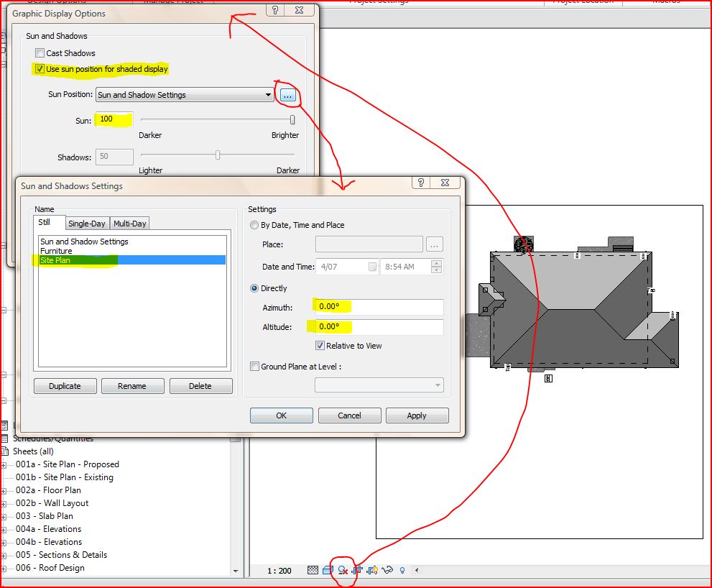The width and height of the screenshot is (712, 588).
Task: Click Cancel in Sun and Shadows Settings
Action: 350,415
